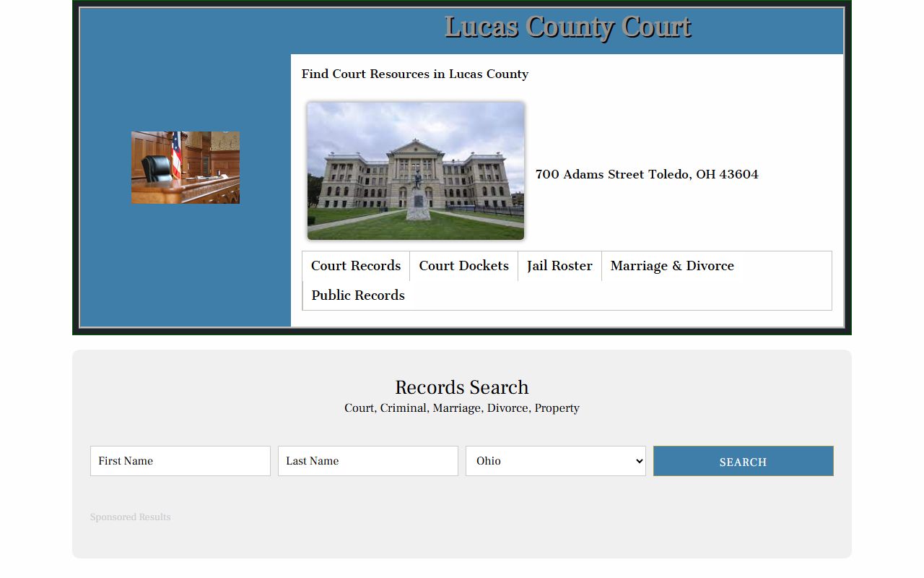
Task: Click the courtroom bench thumbnail image
Action: pyautogui.click(x=186, y=168)
